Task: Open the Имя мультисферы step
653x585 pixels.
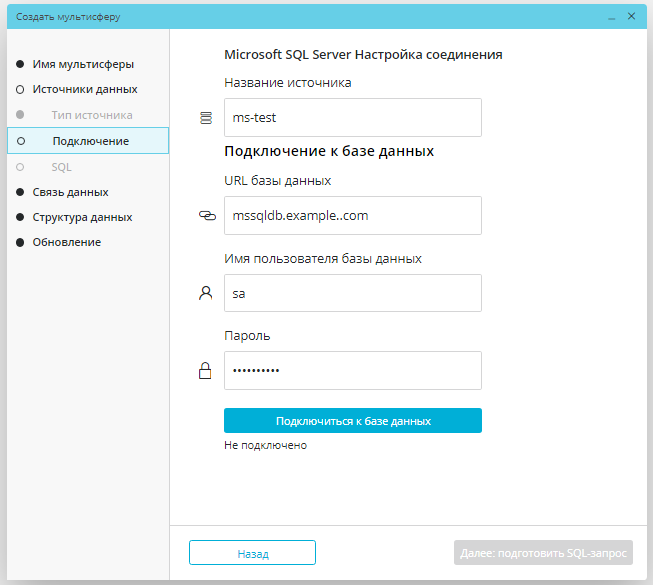Action: 83,64
